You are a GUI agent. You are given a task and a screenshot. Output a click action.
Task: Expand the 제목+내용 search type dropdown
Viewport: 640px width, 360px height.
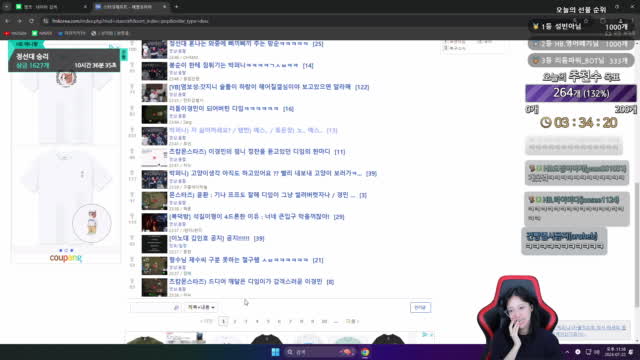click(x=200, y=307)
